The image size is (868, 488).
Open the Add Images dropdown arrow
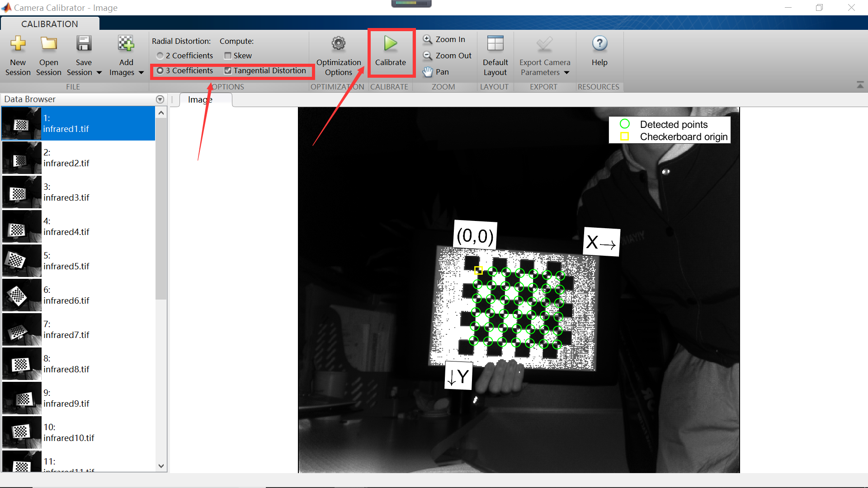click(141, 73)
